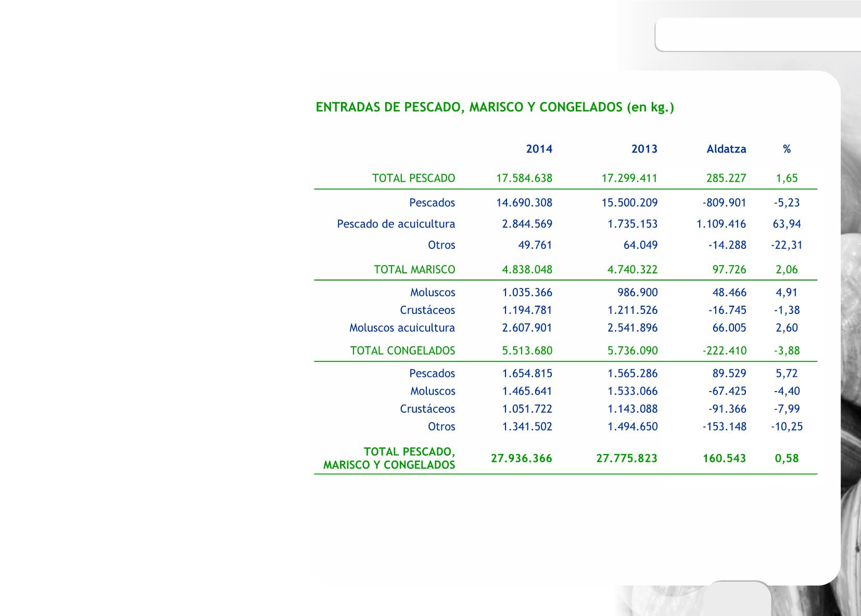
Task: Select the 'TOTAL CONGELADOS' row label
Action: click(x=403, y=351)
